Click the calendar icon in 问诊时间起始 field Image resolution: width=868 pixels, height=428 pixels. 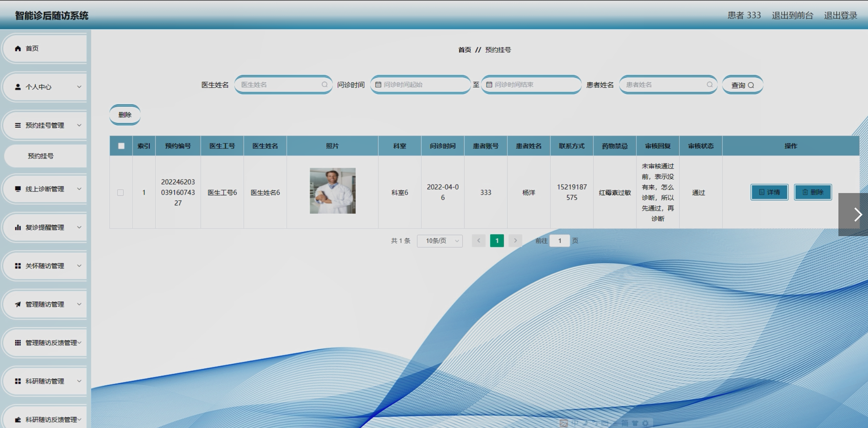pos(378,85)
